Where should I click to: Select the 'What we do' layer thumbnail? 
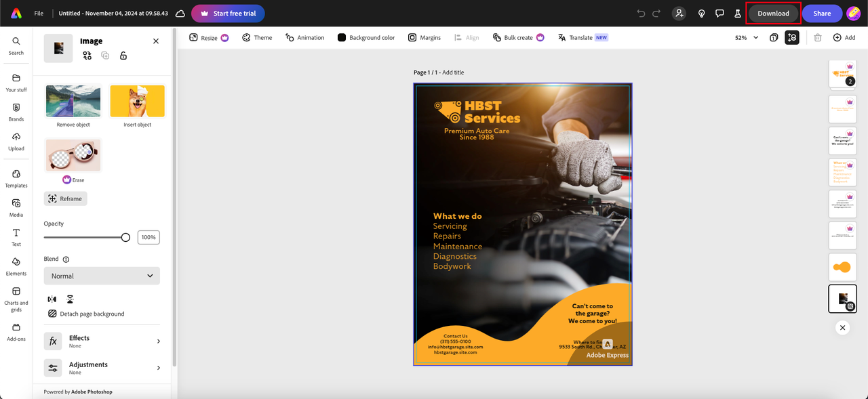(842, 173)
